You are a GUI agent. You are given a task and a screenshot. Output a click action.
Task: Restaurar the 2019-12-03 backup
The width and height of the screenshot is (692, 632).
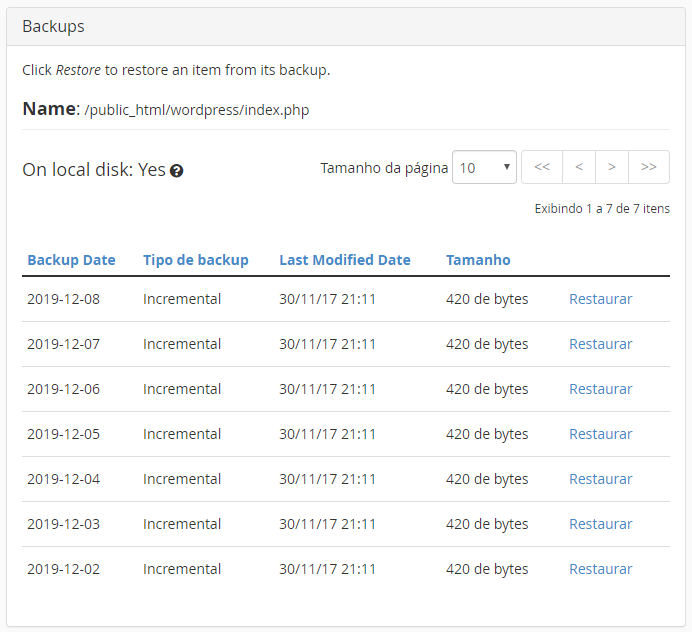pyautogui.click(x=601, y=524)
